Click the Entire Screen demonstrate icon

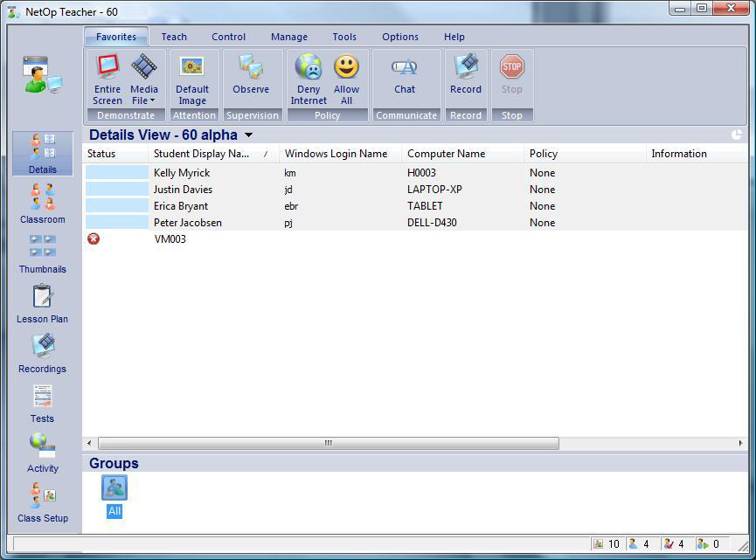tap(108, 66)
